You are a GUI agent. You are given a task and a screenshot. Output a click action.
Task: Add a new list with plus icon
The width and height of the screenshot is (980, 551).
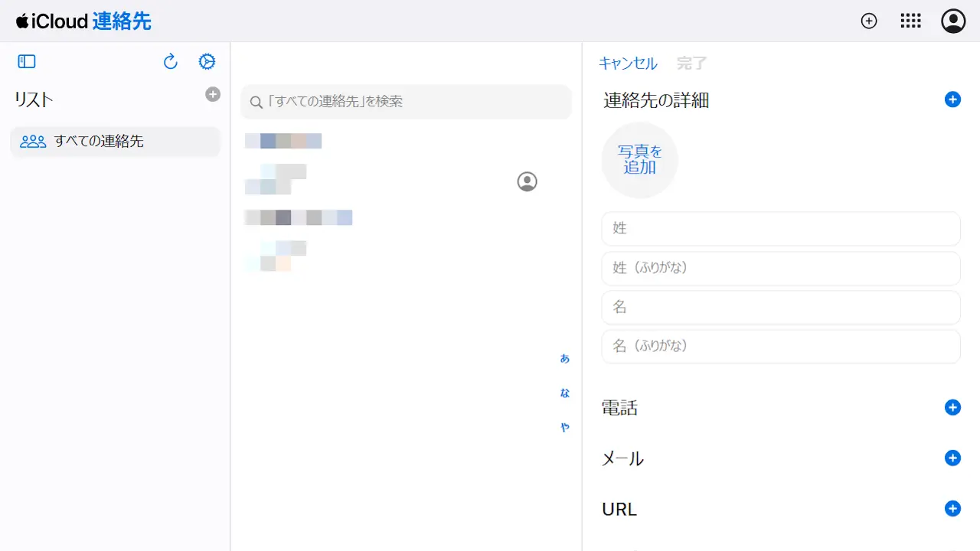click(x=213, y=94)
